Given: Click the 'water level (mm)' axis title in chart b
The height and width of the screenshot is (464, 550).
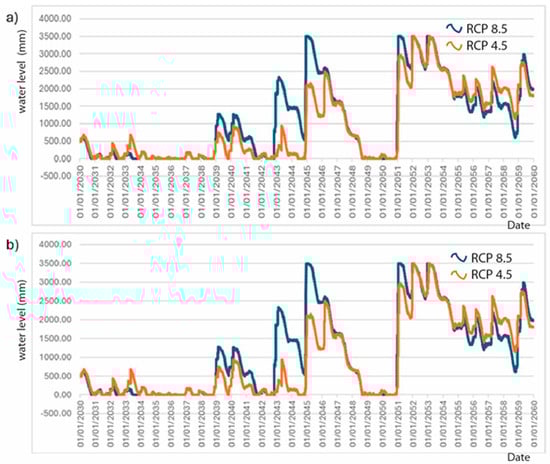Looking at the screenshot, I should [22, 320].
